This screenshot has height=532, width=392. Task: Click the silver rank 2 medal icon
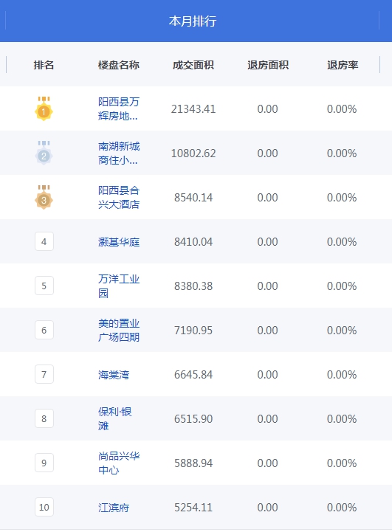click(x=44, y=153)
